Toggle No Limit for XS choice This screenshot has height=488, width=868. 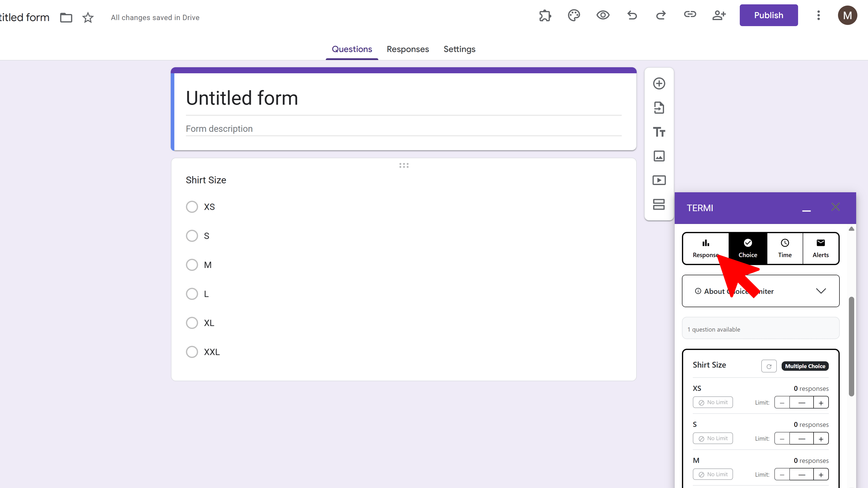click(x=713, y=402)
